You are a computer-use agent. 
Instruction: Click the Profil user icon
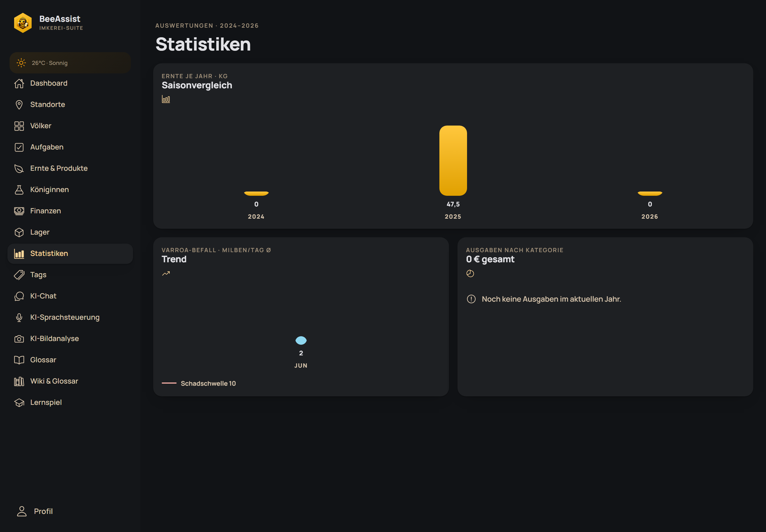coord(22,511)
